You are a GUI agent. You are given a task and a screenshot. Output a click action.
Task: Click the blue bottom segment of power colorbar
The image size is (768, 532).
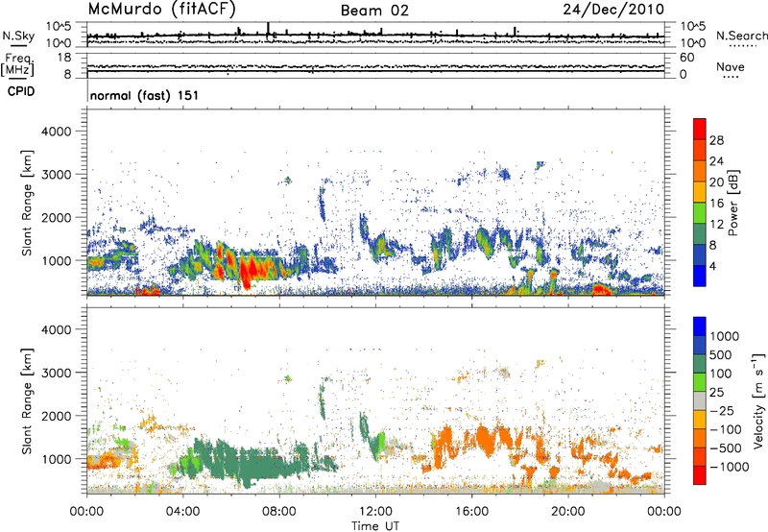click(700, 276)
